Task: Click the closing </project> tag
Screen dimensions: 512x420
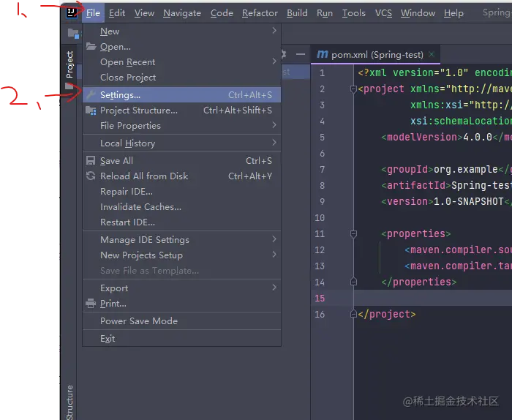Action: pos(387,314)
